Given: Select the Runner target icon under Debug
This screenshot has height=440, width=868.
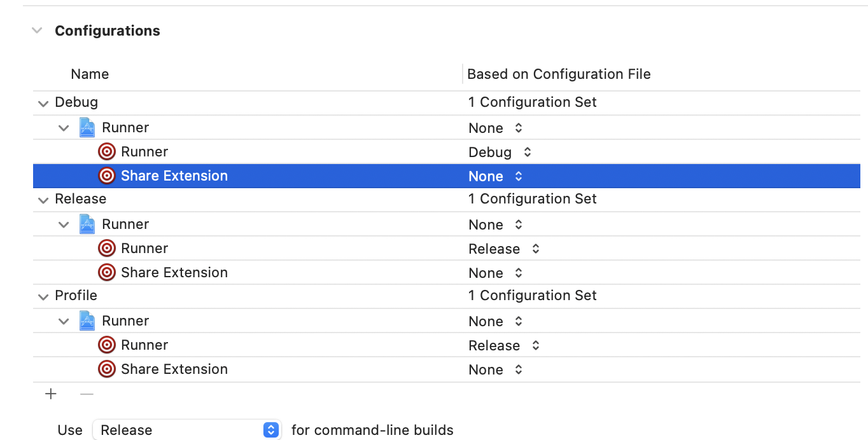Looking at the screenshot, I should [x=106, y=151].
